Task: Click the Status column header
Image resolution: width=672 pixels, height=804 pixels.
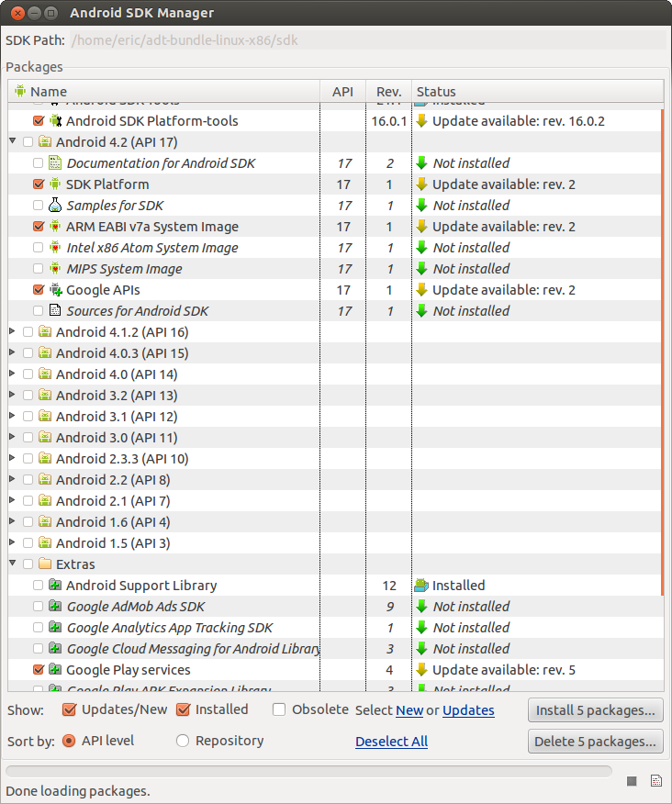Action: pyautogui.click(x=538, y=91)
